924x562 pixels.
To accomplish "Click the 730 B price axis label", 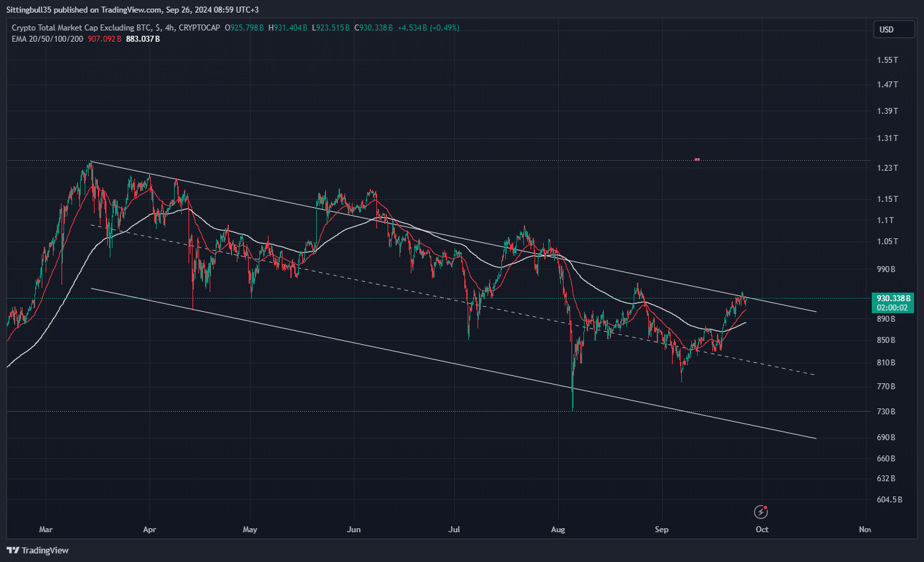I will point(886,412).
